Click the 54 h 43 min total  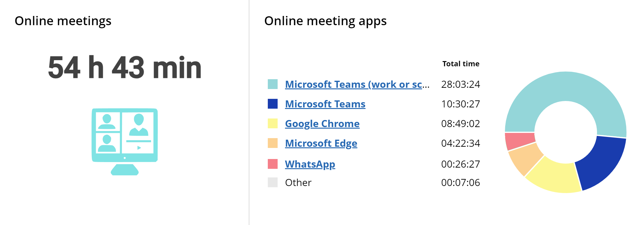point(125,68)
